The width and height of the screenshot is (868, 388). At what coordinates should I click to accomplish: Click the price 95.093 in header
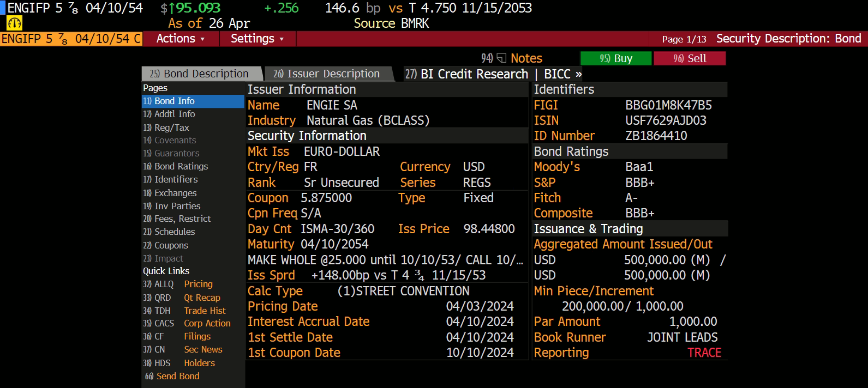[x=198, y=8]
